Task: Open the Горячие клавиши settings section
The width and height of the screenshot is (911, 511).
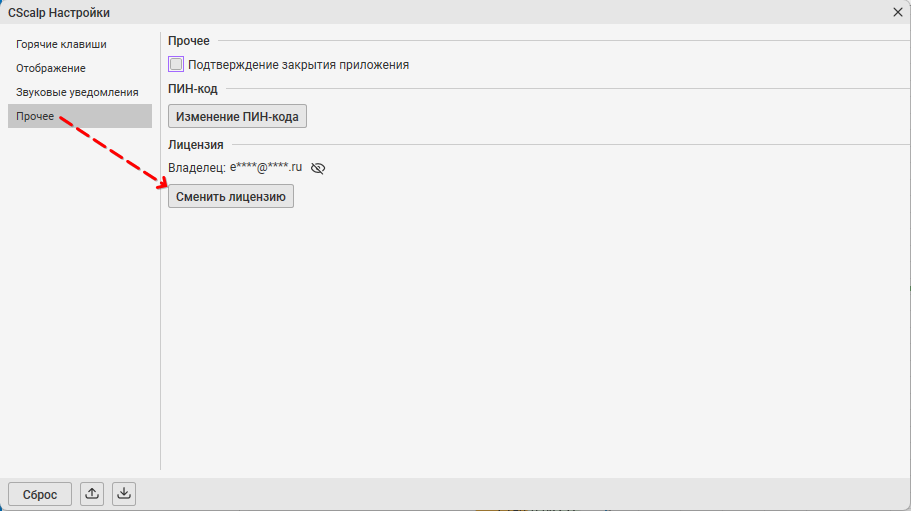Action: (80, 44)
